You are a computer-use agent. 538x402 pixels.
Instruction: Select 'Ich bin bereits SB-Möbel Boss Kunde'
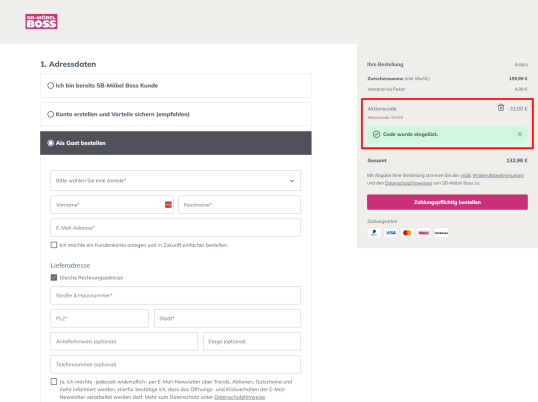pyautogui.click(x=50, y=85)
